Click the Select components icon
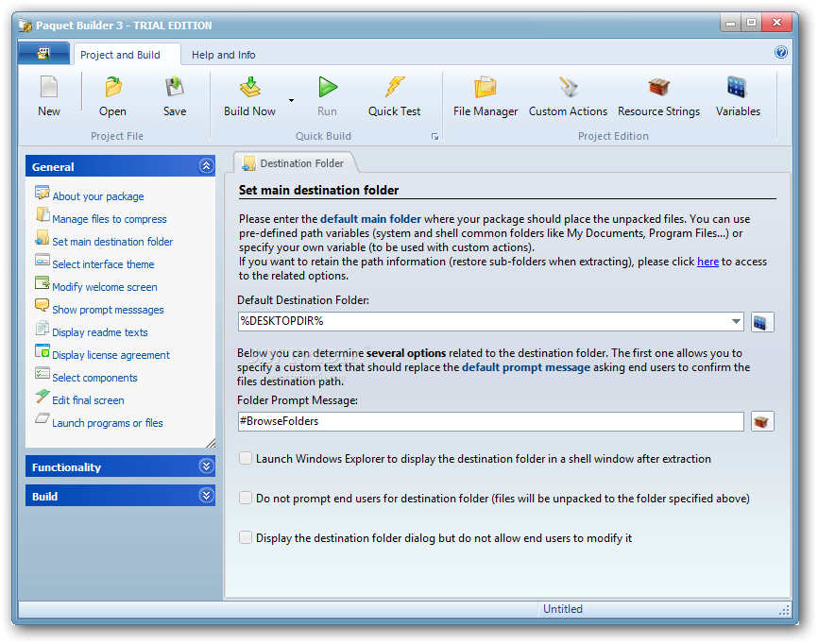This screenshot has width=818, height=644. tap(43, 374)
